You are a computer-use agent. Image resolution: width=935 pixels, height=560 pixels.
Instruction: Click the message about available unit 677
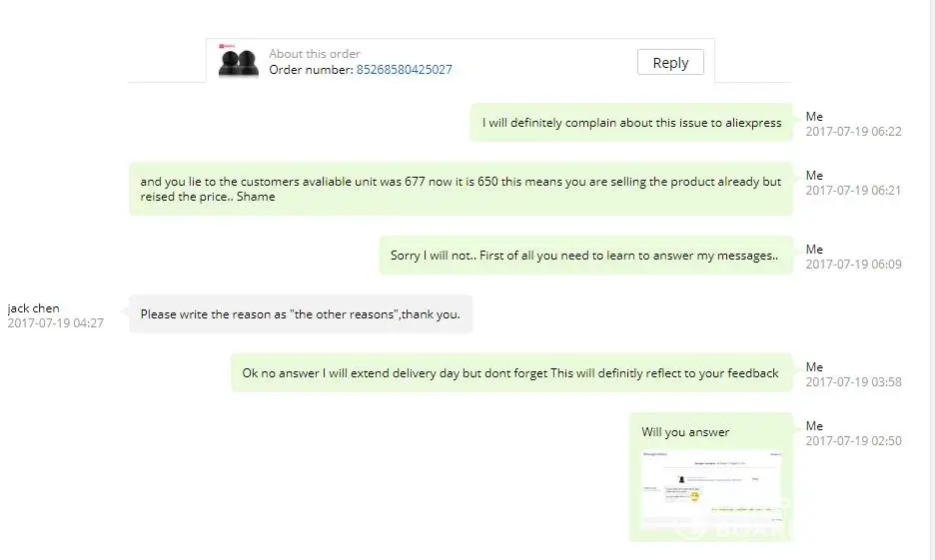click(461, 189)
